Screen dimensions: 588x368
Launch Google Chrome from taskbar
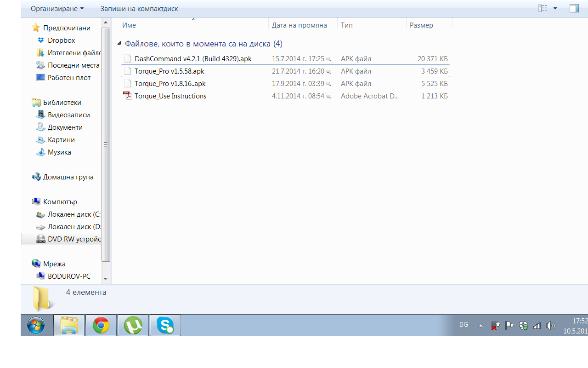[101, 326]
